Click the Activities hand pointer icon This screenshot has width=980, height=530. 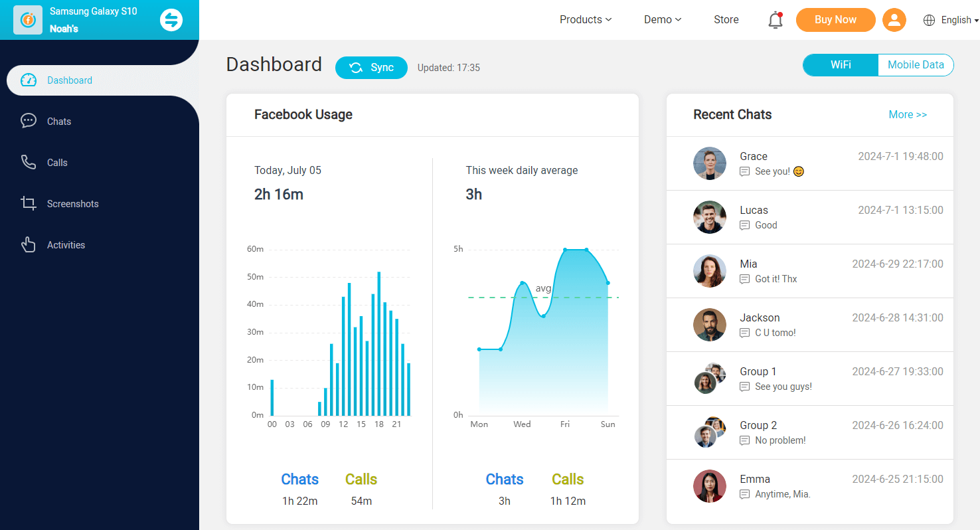(x=29, y=244)
